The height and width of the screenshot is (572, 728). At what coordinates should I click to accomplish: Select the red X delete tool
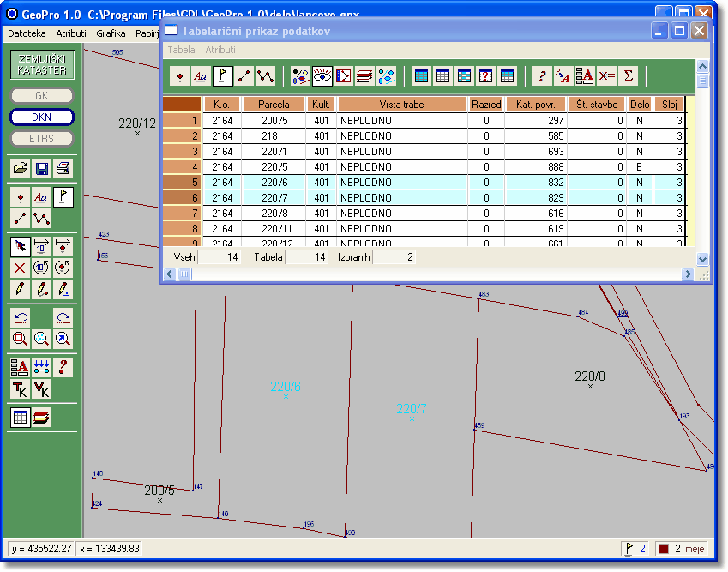[21, 268]
